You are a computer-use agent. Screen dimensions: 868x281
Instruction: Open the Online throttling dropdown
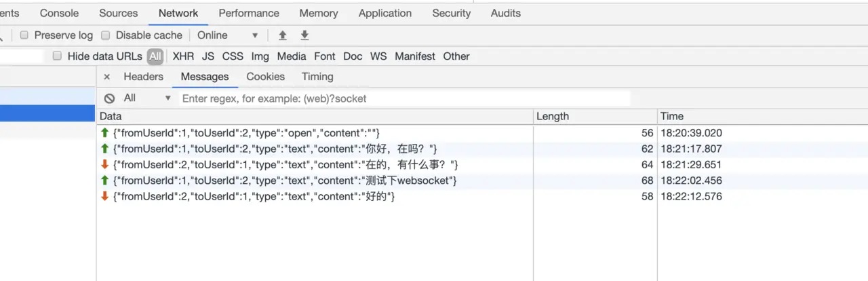coord(227,35)
